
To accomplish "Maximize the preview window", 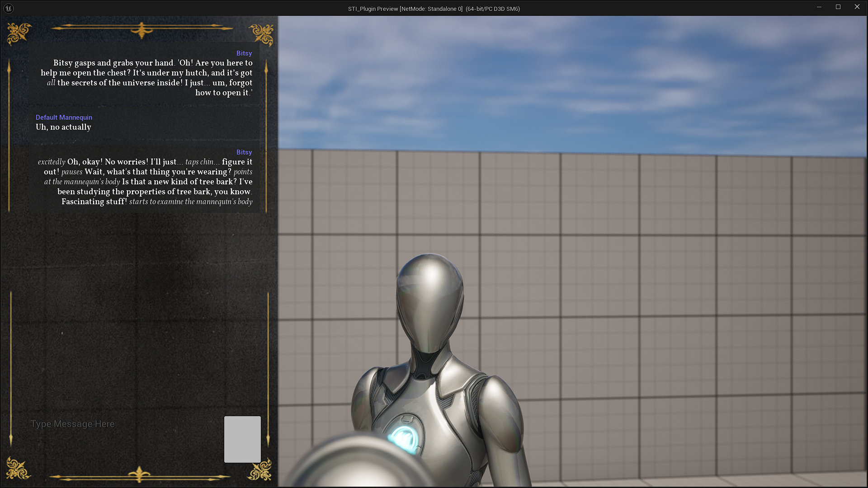I will pos(838,7).
